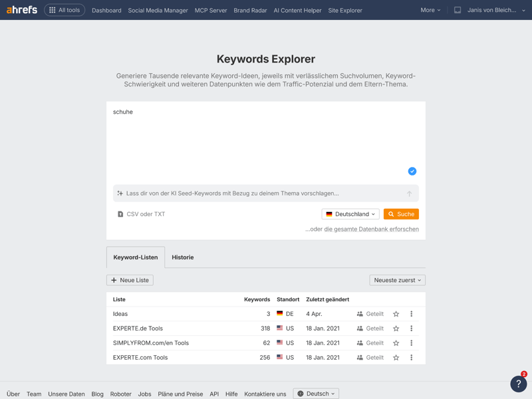Open MCP Server page

(x=211, y=11)
